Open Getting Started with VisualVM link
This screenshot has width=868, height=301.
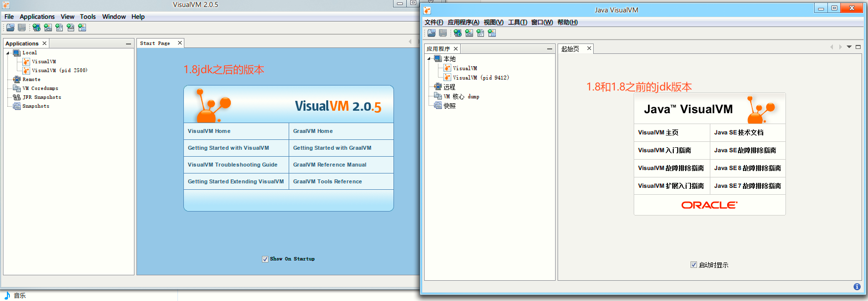(228, 148)
